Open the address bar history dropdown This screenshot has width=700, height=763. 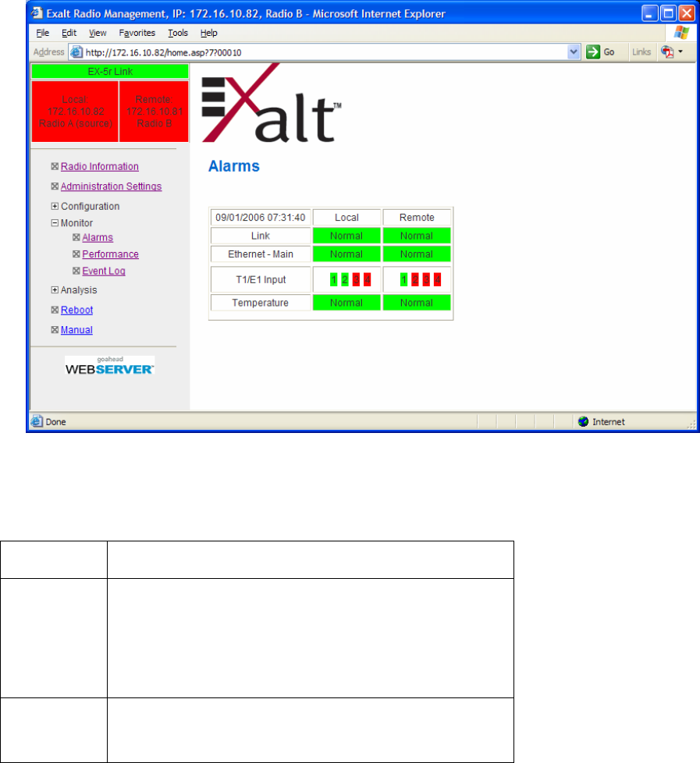coord(574,52)
